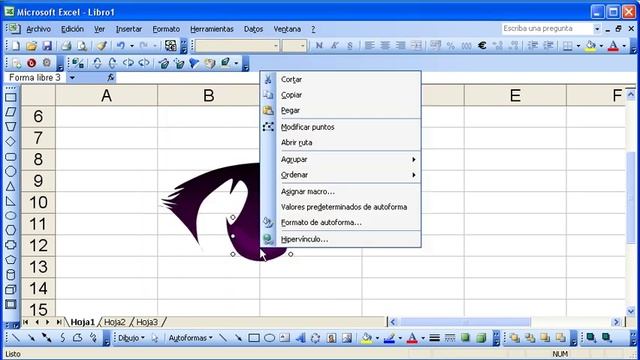Switch to the Hoja2 sheet tab
Screen dimensions: 640x360
[x=115, y=322]
